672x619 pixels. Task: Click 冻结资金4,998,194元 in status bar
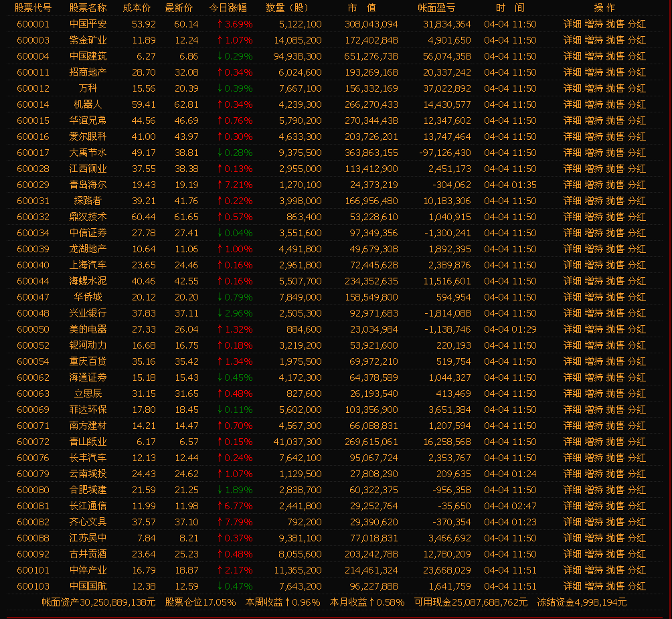(582, 603)
